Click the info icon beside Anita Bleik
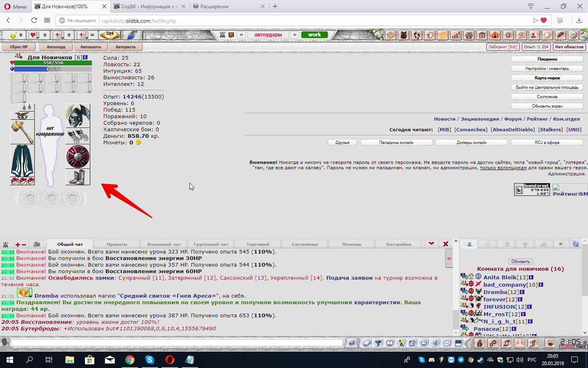Image resolution: width=588 pixels, height=368 pixels. click(531, 277)
